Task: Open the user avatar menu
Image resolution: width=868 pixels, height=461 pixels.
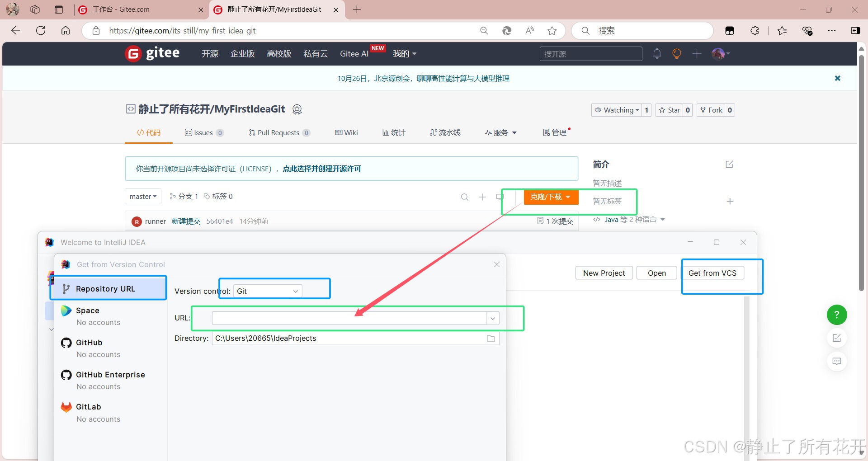Action: (x=721, y=54)
